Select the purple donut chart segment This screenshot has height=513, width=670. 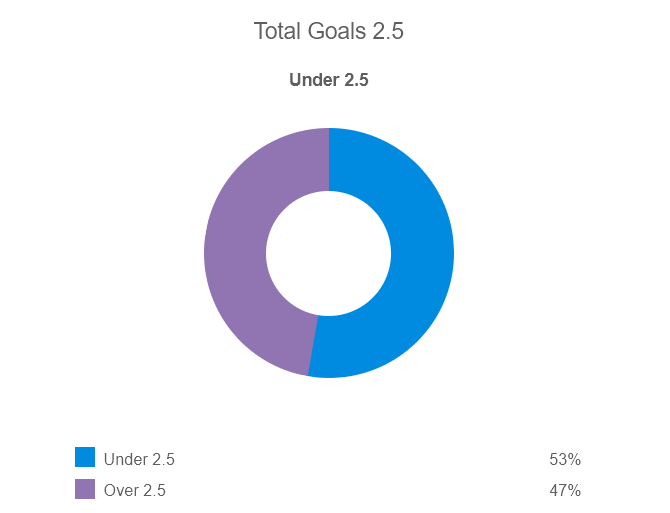[x=236, y=250]
